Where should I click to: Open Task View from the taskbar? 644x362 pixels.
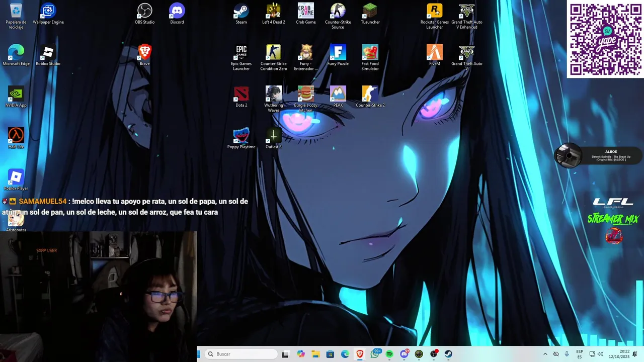285,354
